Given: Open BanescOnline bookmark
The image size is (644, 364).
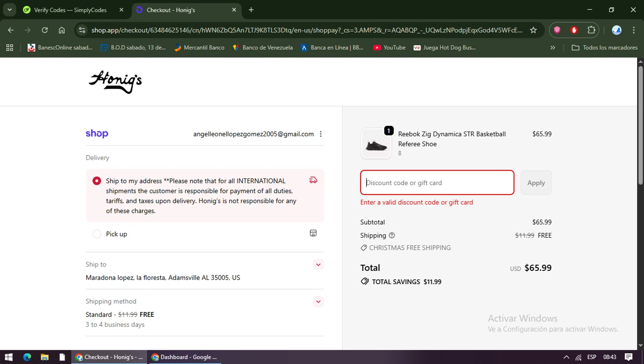Looking at the screenshot, I should 60,48.
